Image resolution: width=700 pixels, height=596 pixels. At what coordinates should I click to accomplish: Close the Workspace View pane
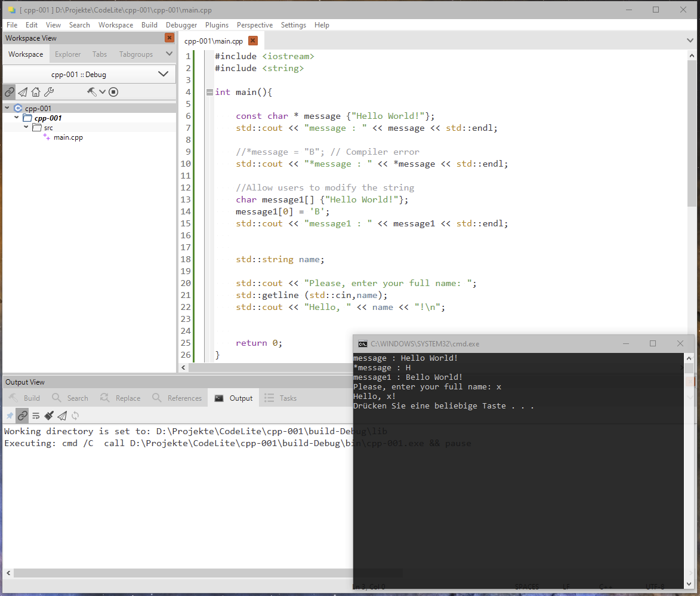169,38
